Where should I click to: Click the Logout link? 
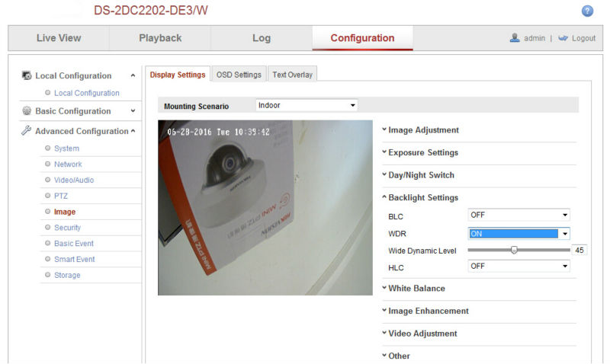(x=583, y=38)
